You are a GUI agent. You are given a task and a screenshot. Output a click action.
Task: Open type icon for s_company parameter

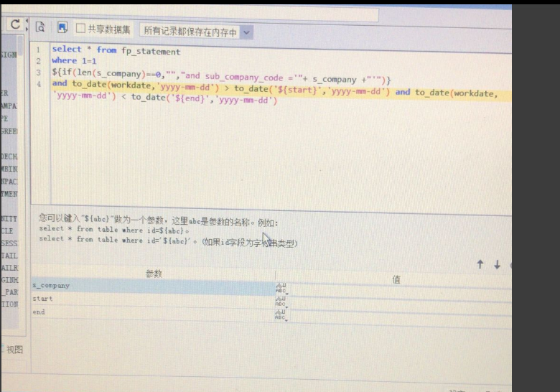click(x=281, y=288)
